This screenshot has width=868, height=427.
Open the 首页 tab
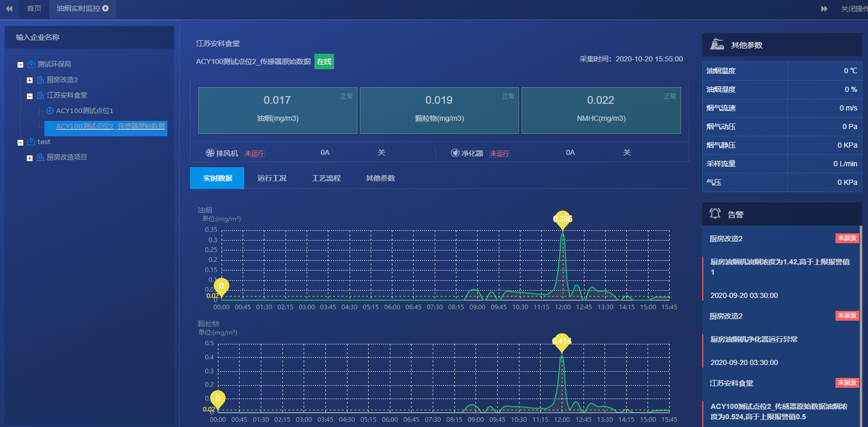[x=34, y=8]
